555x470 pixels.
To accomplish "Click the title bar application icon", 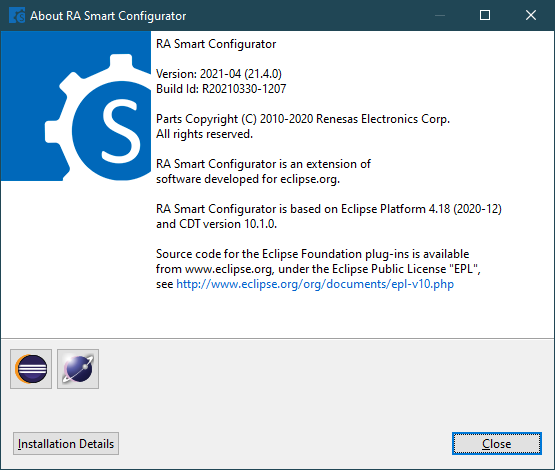I will point(17,16).
